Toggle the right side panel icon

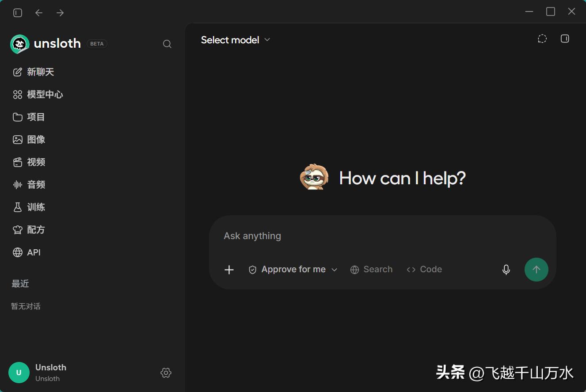point(565,39)
